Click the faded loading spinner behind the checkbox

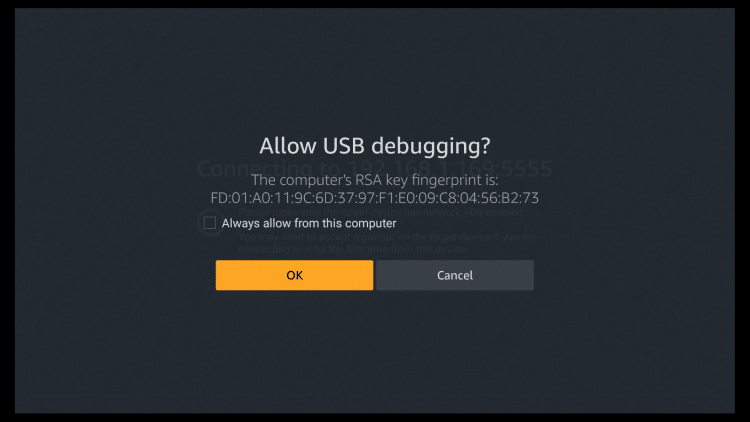pos(211,222)
